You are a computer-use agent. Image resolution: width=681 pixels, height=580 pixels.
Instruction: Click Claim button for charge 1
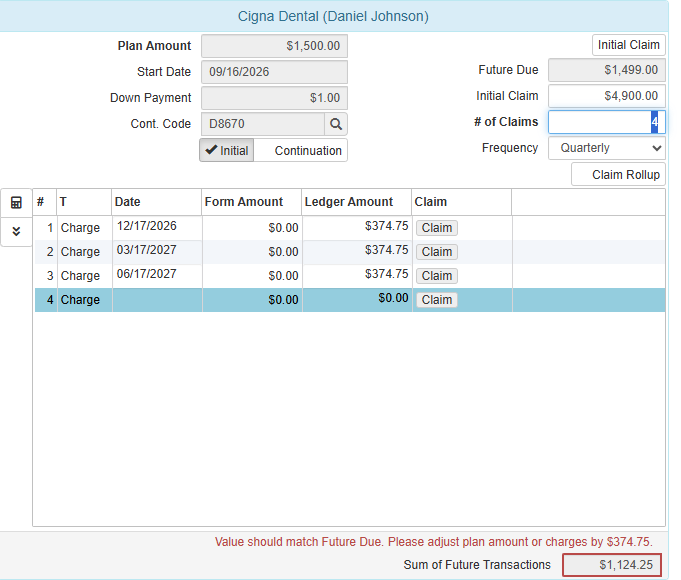tap(436, 228)
